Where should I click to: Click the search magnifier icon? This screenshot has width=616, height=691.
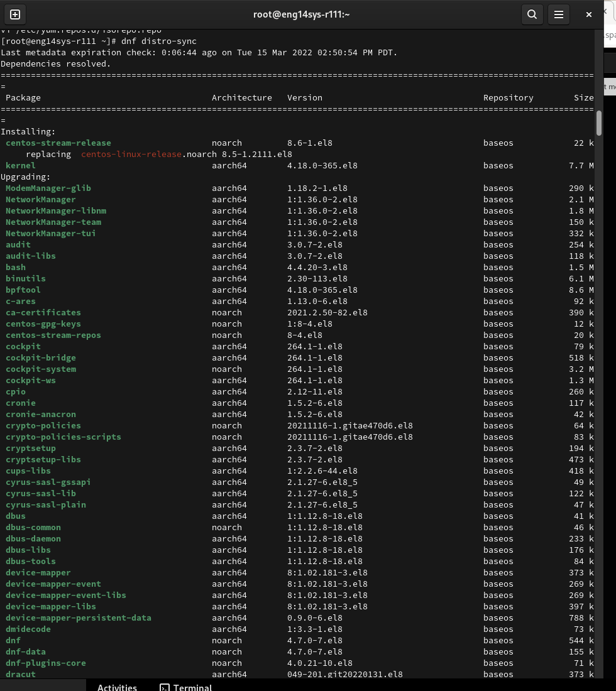coord(532,14)
